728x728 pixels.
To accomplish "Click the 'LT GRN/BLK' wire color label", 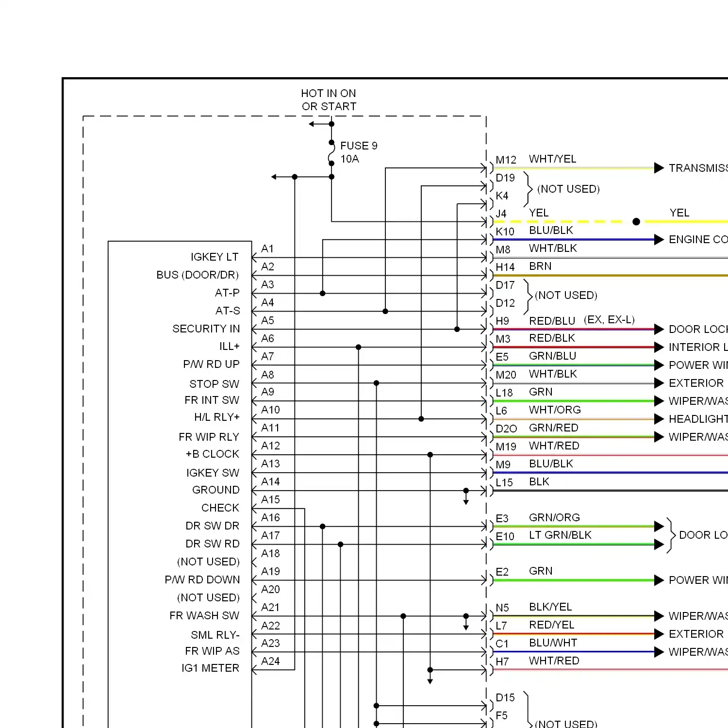I will pyautogui.click(x=560, y=535).
